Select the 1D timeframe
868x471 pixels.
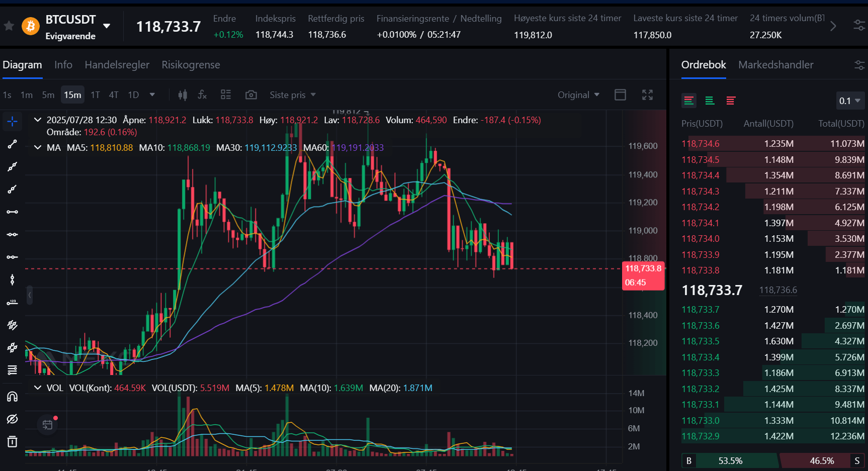pos(133,95)
